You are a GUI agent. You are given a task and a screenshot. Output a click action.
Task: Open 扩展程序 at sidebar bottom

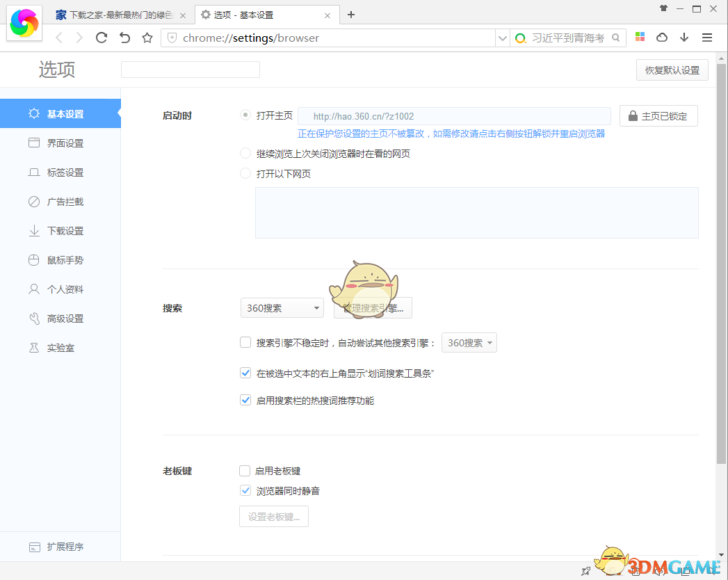tap(65, 547)
